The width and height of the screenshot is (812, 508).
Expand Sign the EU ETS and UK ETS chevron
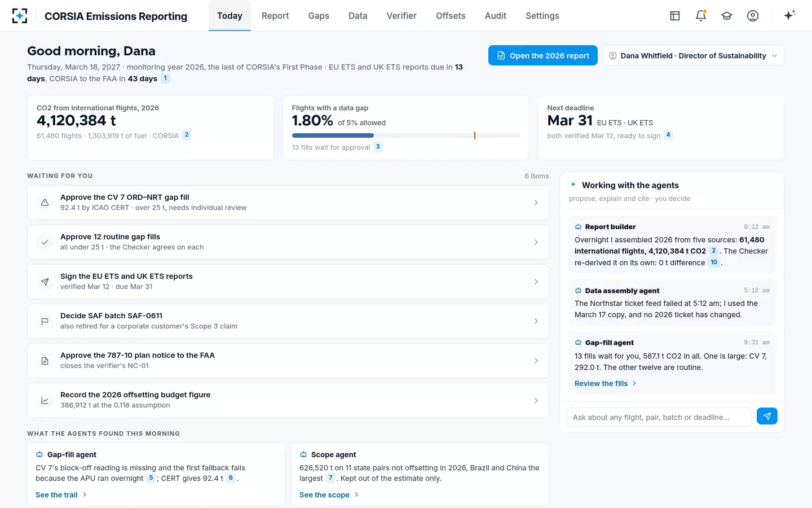point(536,282)
